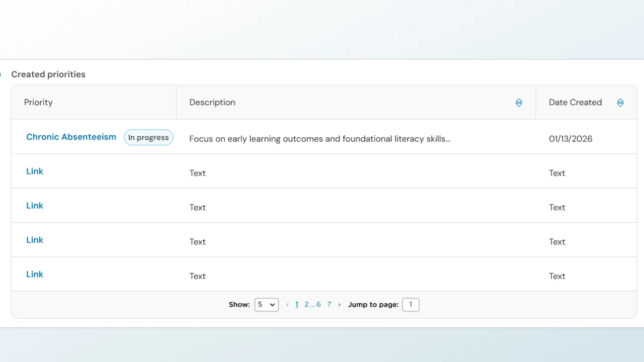Sort the table by Description column icon

(x=519, y=103)
